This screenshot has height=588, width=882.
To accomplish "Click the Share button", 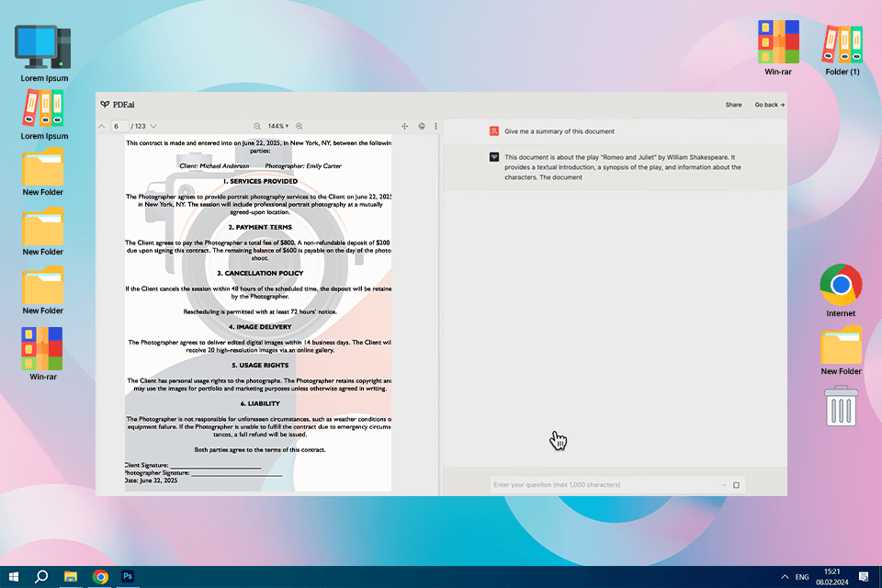I will pyautogui.click(x=733, y=105).
